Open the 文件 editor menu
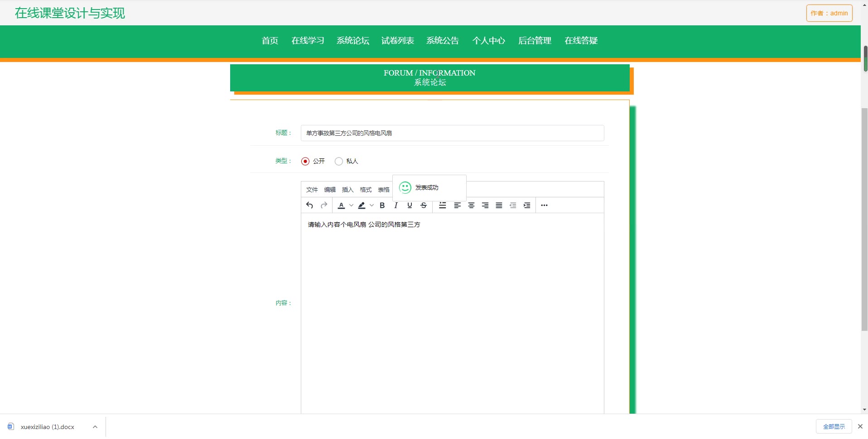868x439 pixels. pos(312,190)
